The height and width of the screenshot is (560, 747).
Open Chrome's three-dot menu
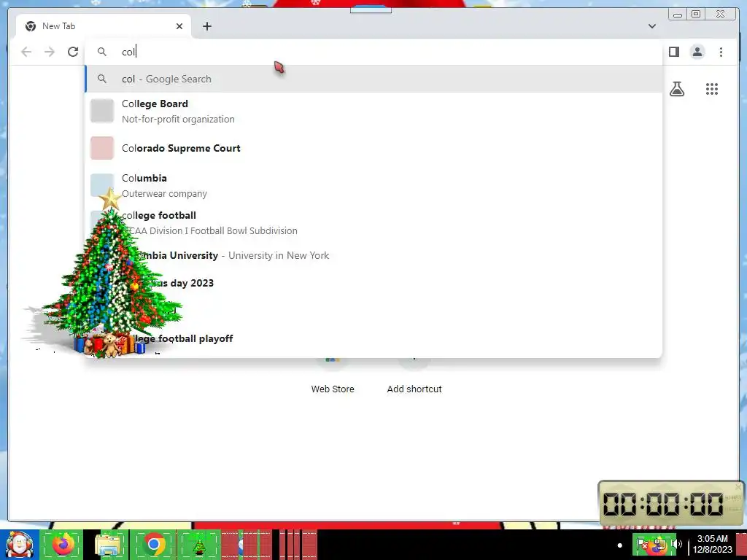coord(721,52)
